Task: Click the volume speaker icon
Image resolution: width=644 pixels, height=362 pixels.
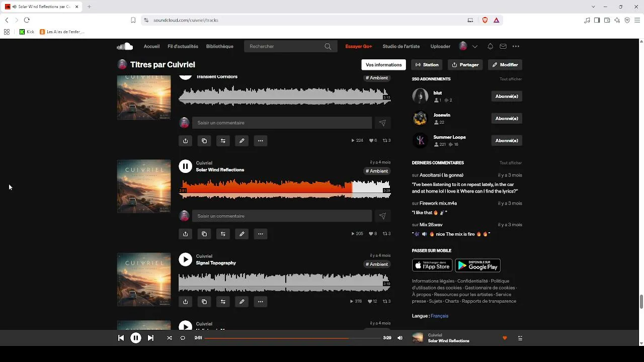Action: point(400,338)
